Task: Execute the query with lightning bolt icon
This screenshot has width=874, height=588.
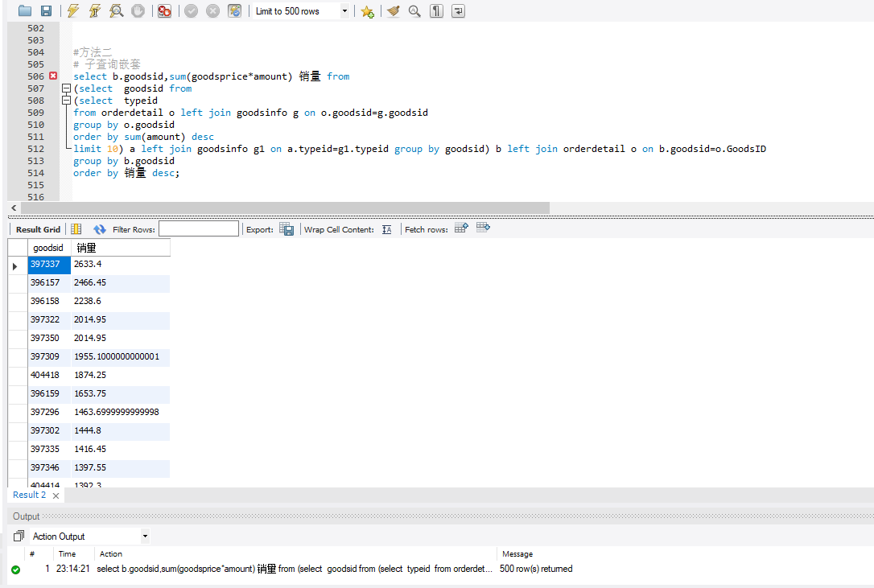Action: click(73, 11)
